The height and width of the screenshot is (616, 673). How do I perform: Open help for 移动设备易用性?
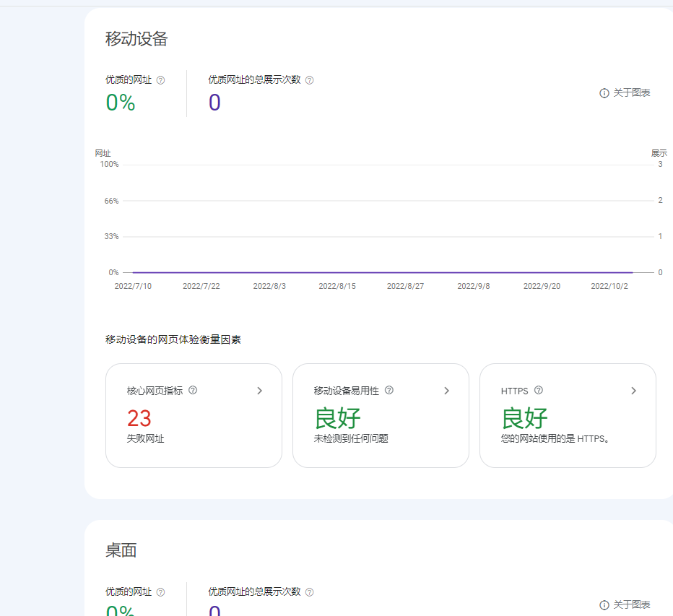(388, 390)
